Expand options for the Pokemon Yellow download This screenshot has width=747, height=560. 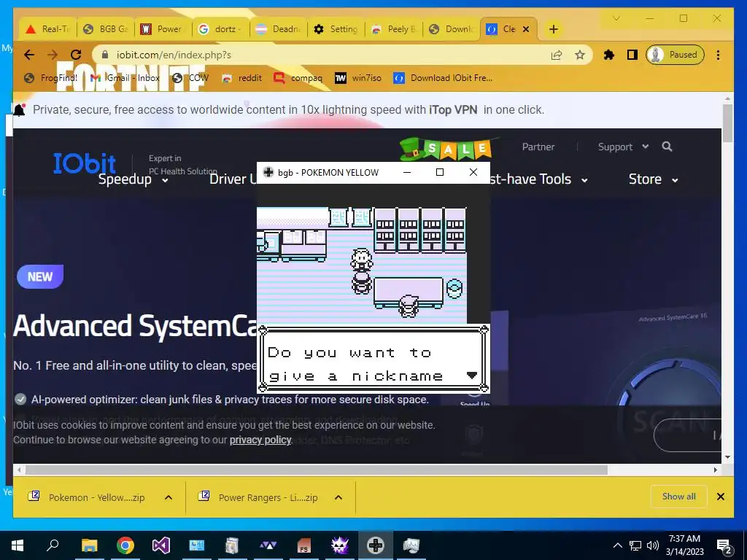point(169,497)
